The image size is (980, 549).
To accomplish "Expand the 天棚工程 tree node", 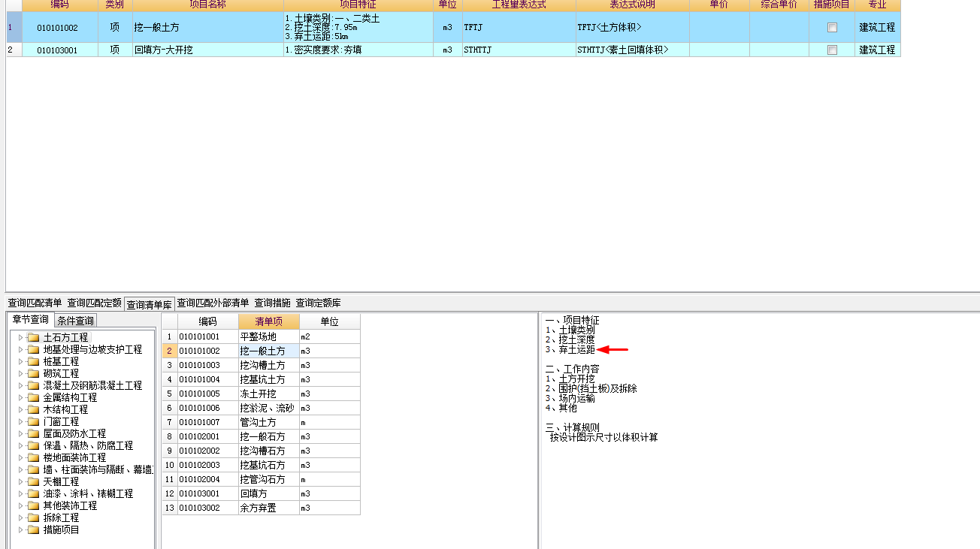I will [x=21, y=481].
